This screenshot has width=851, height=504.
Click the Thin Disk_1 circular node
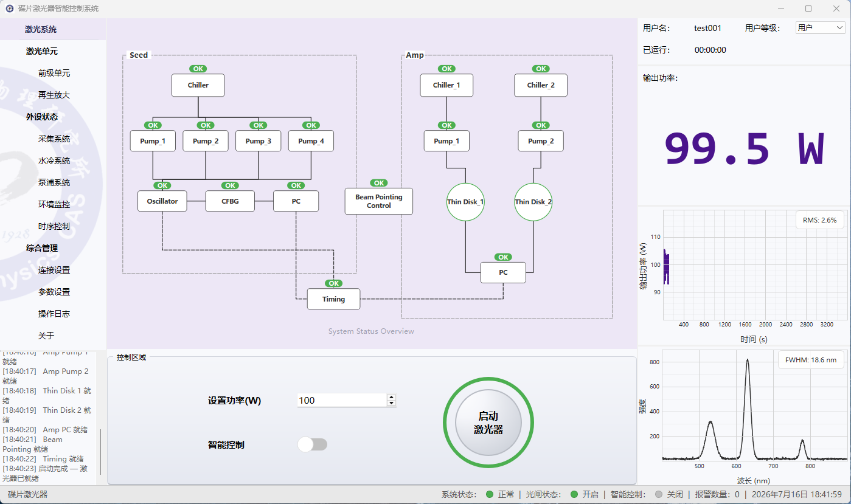pos(465,202)
